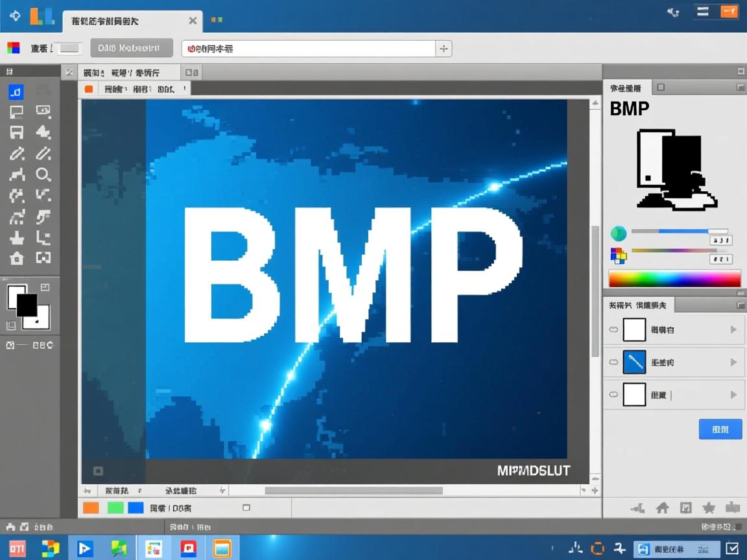
Task: Click the home-shaped icon near the toolbar bottom
Action: [16, 259]
